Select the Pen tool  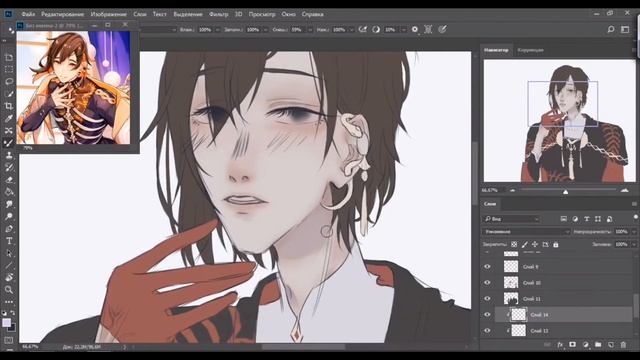point(9,229)
